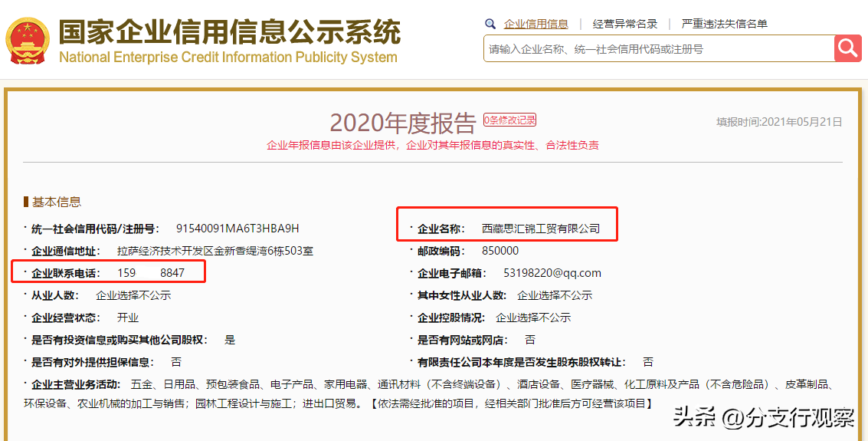This screenshot has width=868, height=441.
Task: Click the red search magnifier button
Action: pos(848,48)
